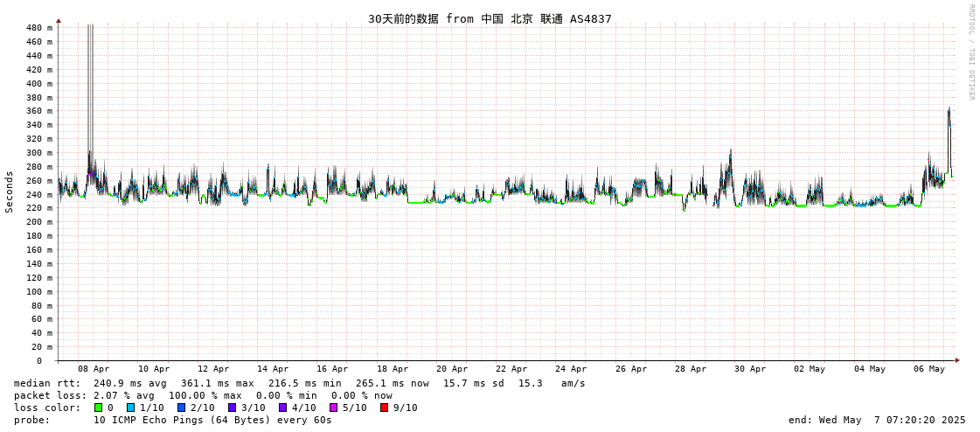The width and height of the screenshot is (980, 432).
Task: Click the purple 4/10 loss swatch
Action: 282,408
